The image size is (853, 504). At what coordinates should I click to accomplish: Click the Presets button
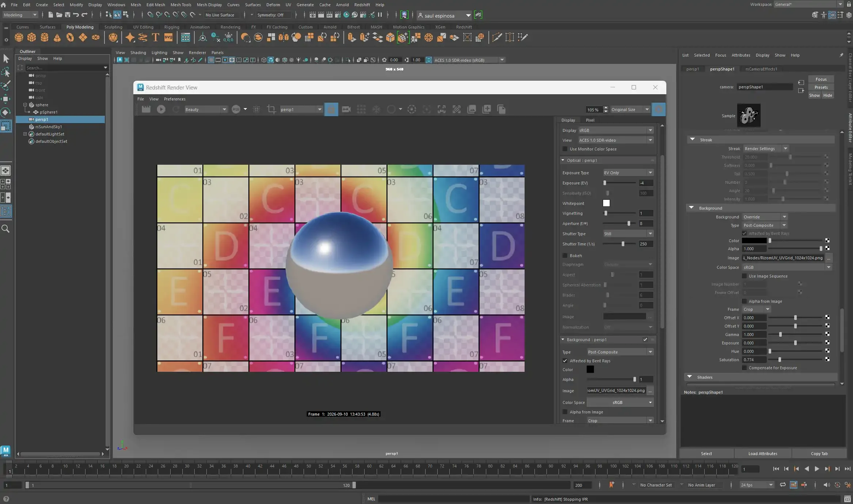point(821,87)
